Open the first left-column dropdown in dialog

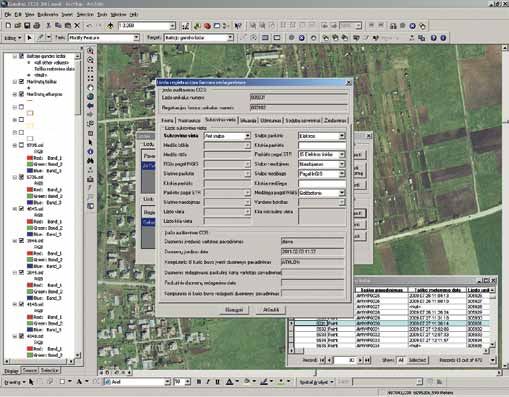247,136
